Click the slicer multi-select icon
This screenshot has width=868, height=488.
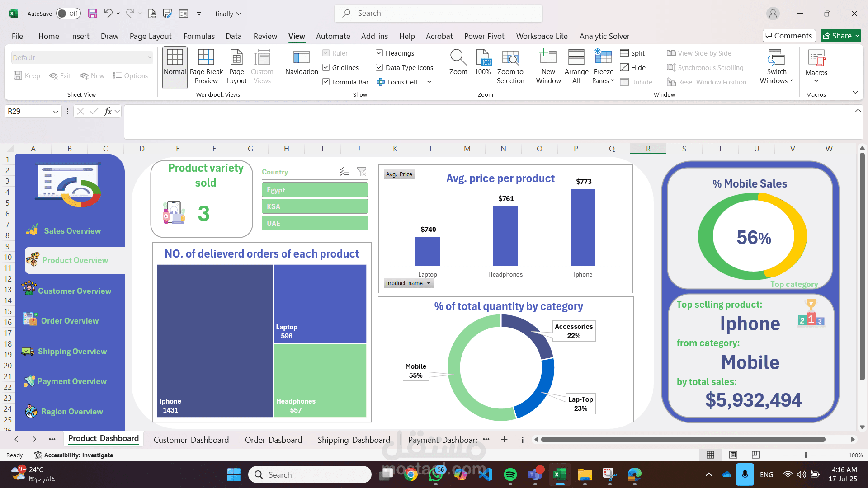click(x=344, y=172)
